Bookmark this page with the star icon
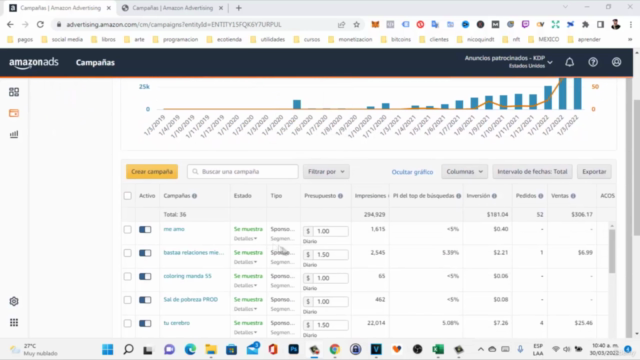The width and height of the screenshot is (640, 360). (x=356, y=24)
